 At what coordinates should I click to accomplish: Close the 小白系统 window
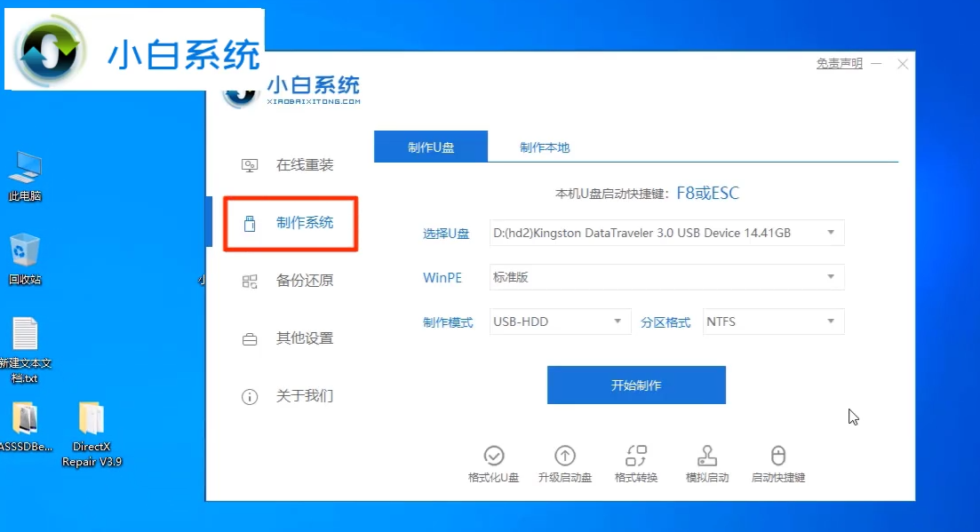[903, 64]
